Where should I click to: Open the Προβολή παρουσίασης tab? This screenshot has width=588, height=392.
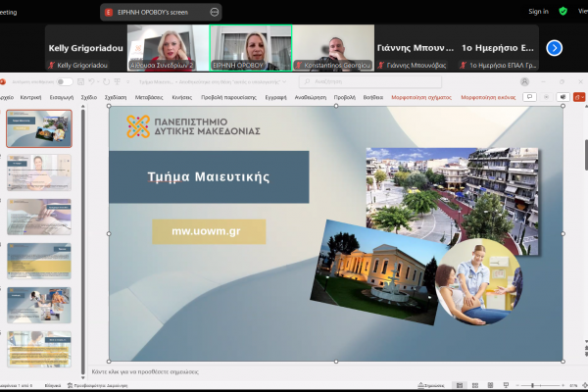228,97
